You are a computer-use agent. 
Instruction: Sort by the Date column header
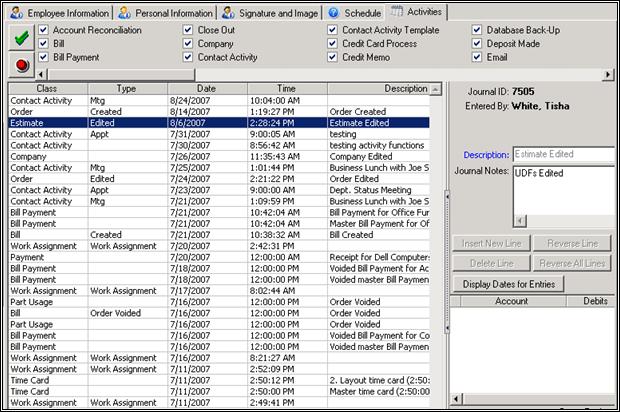pos(208,89)
